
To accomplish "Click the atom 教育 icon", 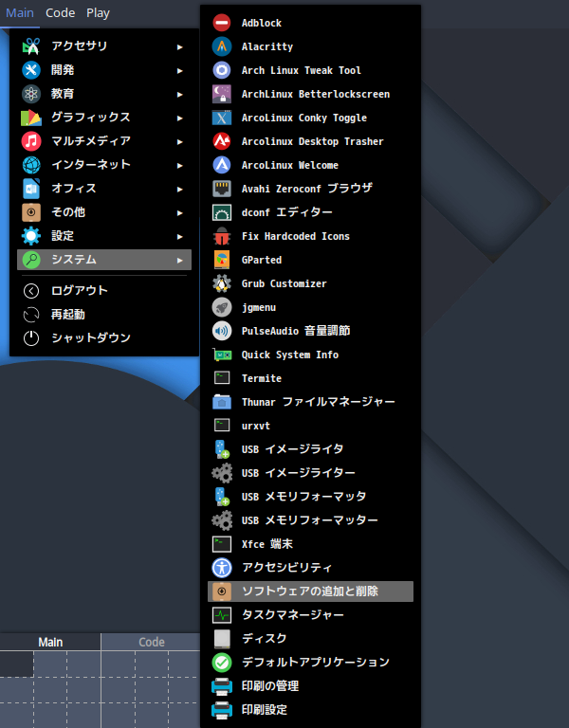I will point(31,94).
